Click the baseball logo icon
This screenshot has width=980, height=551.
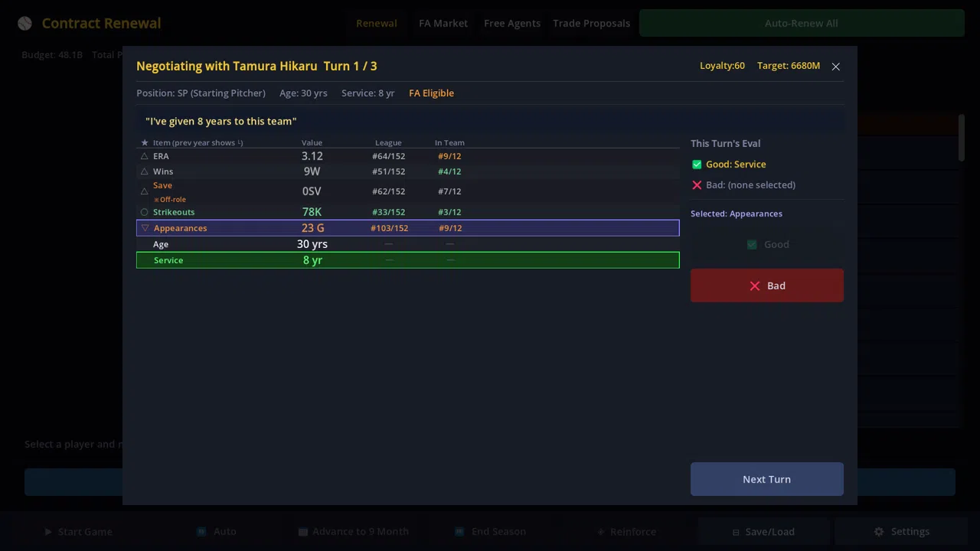pos(24,23)
